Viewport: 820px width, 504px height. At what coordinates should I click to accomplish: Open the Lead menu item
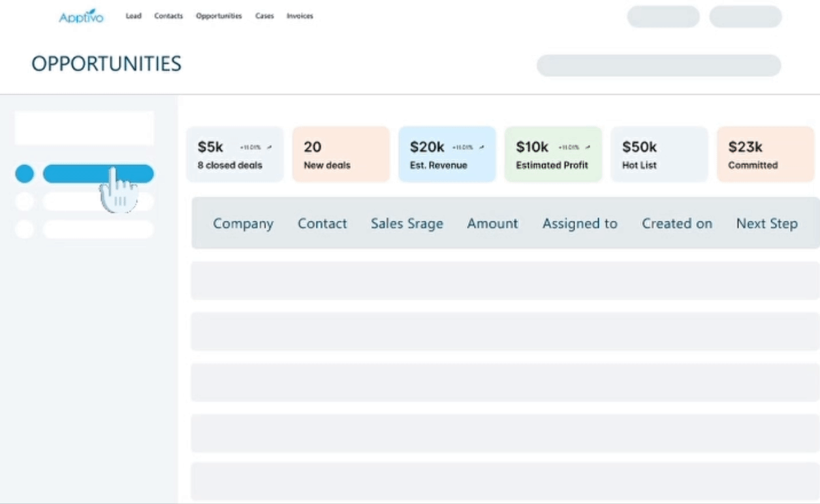coord(133,16)
